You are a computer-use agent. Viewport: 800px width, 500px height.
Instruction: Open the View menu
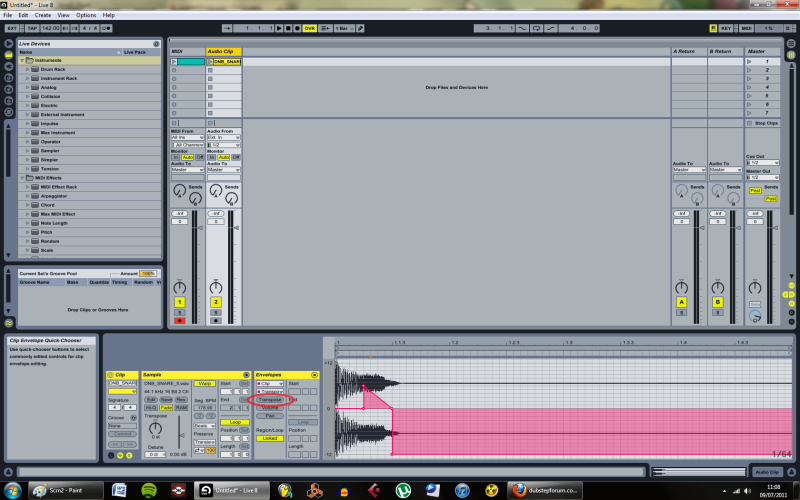tap(63, 15)
